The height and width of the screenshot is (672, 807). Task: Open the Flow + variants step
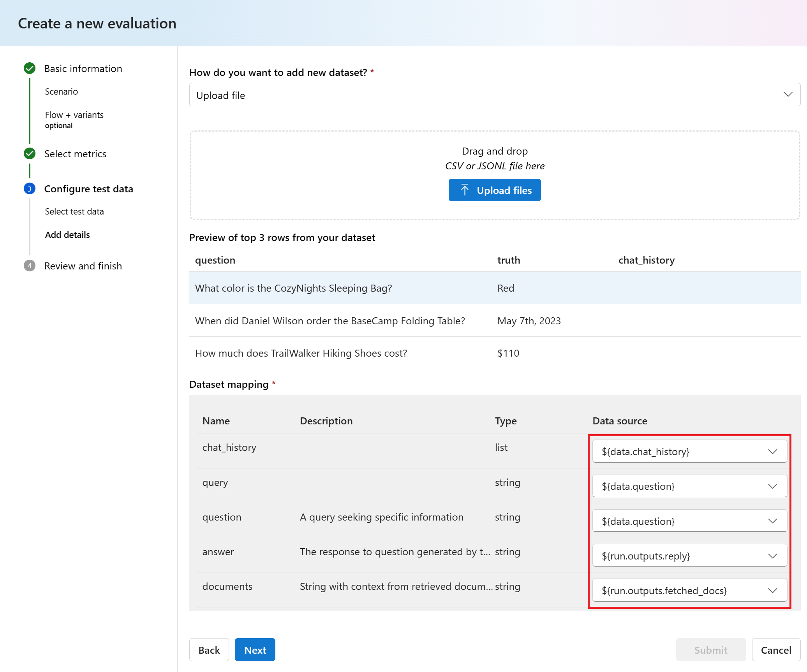pos(74,115)
